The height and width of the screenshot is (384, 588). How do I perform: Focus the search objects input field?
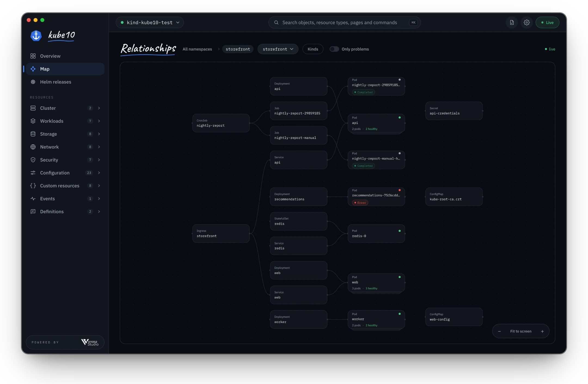(x=344, y=23)
